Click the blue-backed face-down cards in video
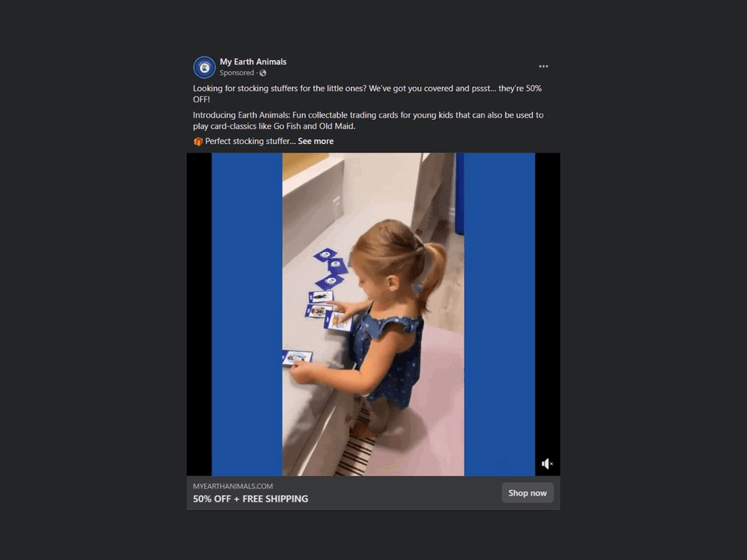Screen dimensions: 747x560 pos(330,268)
